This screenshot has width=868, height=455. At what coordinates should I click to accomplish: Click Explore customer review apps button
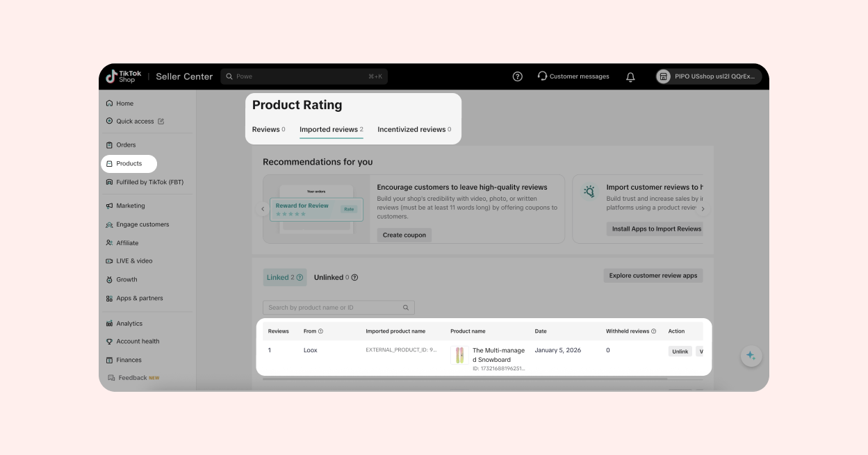click(653, 276)
